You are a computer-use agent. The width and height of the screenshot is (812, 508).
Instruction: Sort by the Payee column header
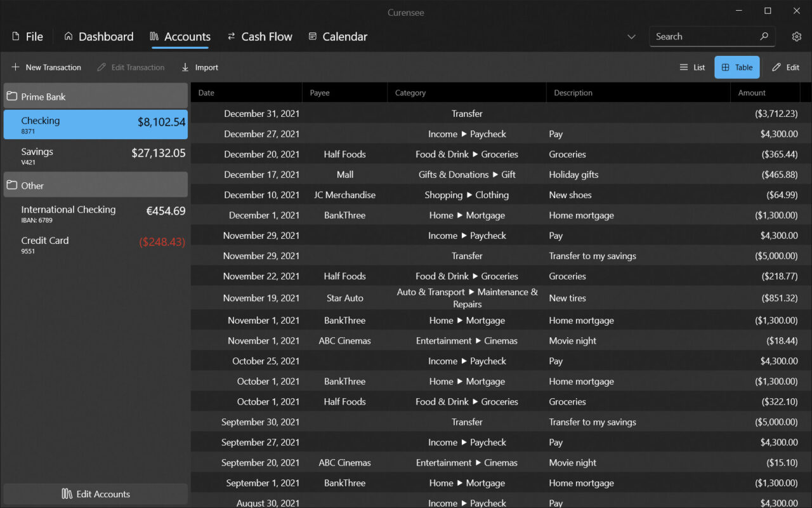pos(344,93)
